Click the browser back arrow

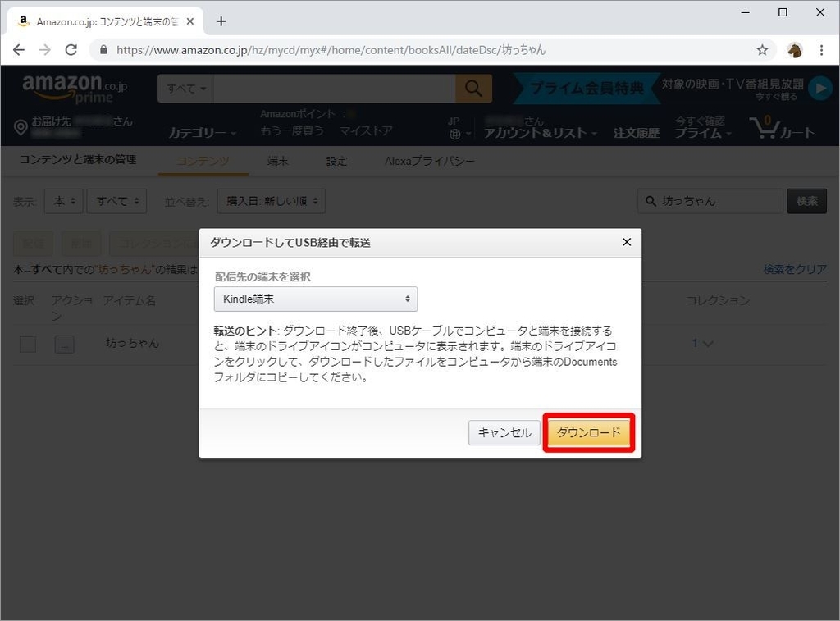tap(19, 49)
